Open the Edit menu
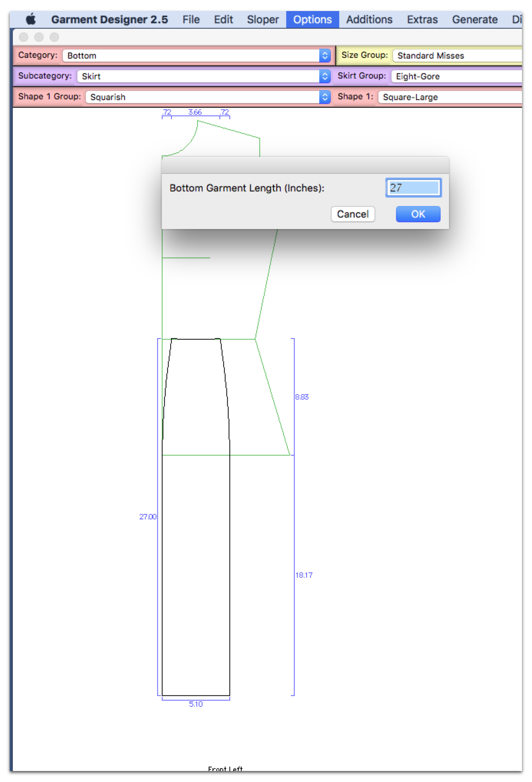Viewport: 532px width, 782px height. pyautogui.click(x=224, y=19)
